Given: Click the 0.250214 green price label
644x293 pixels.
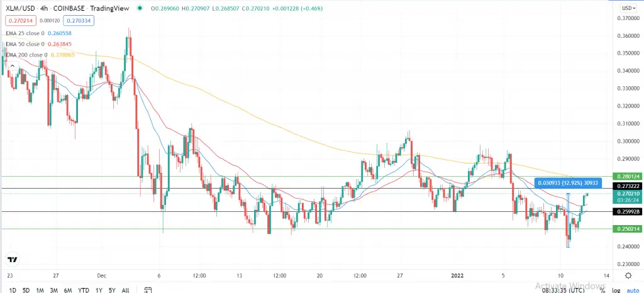Looking at the screenshot, I should pos(626,229).
